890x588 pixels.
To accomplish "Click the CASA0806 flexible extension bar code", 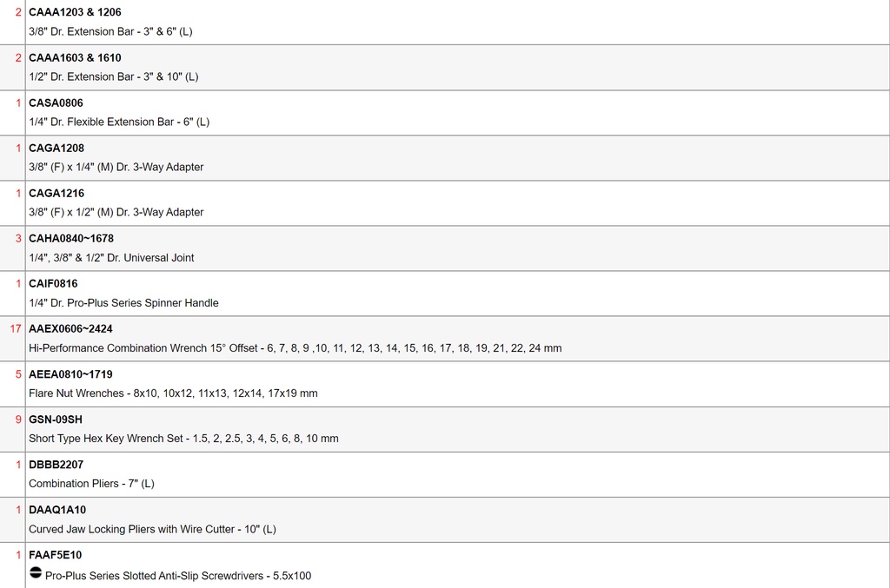I will coord(56,103).
